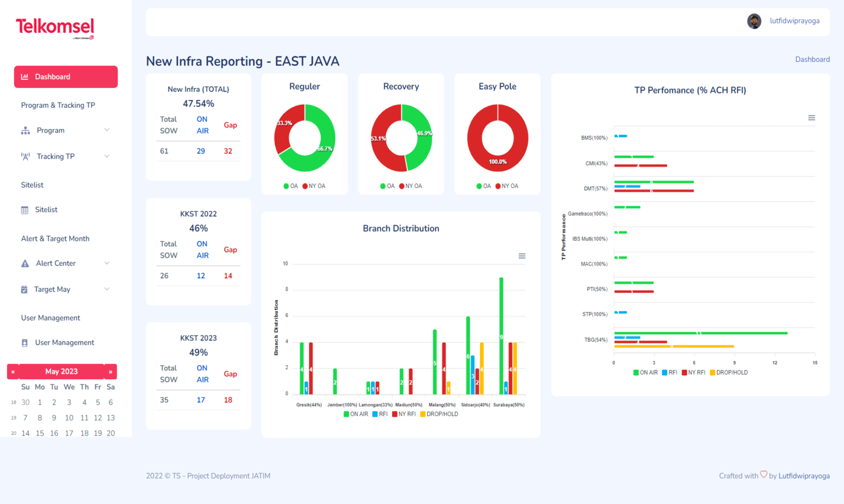Click the Alert Center warning icon
This screenshot has width=844, height=504.
coord(25,264)
